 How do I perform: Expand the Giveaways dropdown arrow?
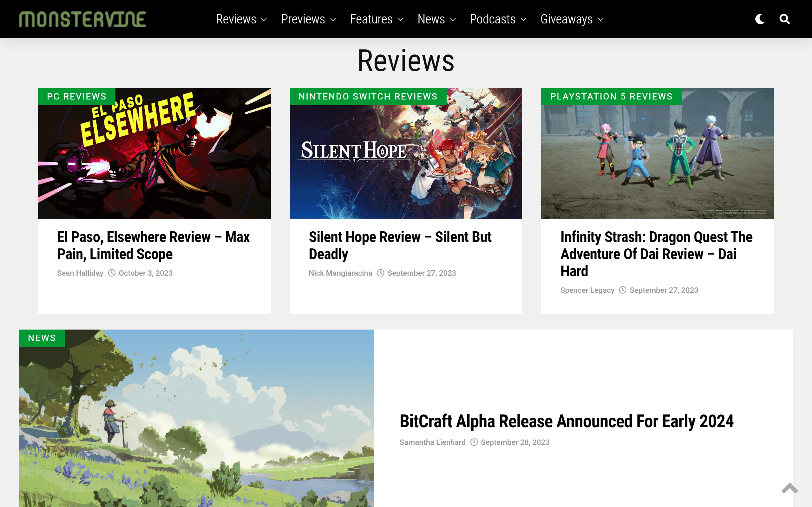(x=601, y=20)
